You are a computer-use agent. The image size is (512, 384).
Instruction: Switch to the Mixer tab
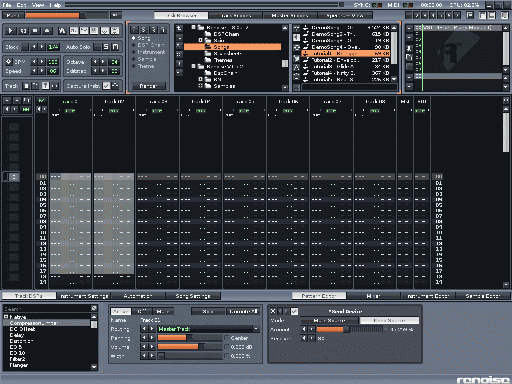click(x=373, y=296)
